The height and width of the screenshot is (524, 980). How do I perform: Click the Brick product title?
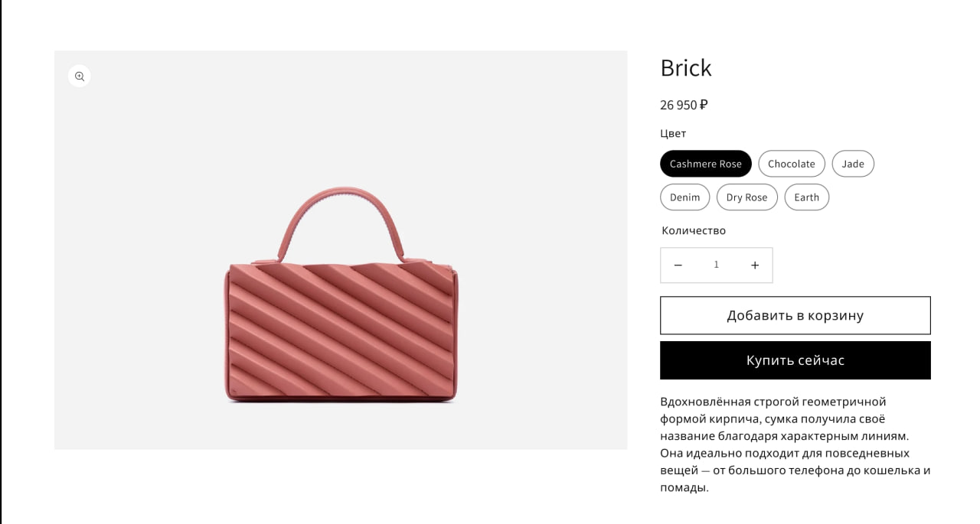coord(686,68)
